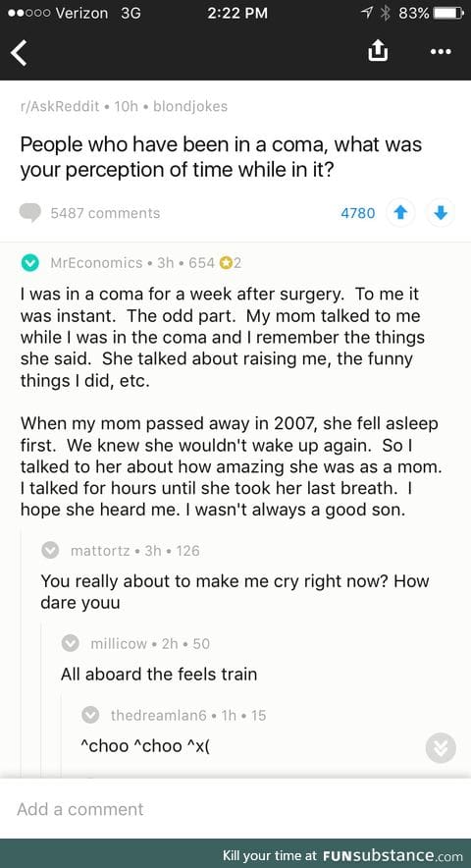Collapse MrEconomics comment via teal chevron
The width and height of the screenshot is (471, 868).
coord(30,263)
